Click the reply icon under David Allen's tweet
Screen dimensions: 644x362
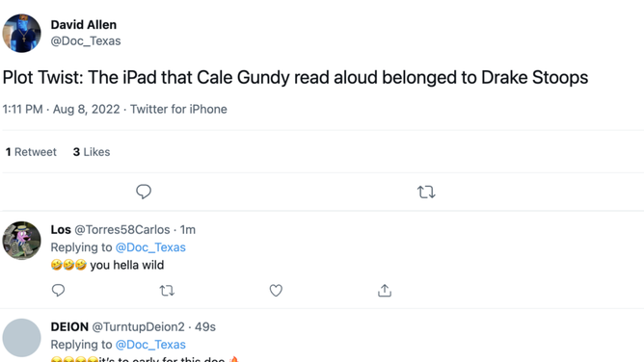144,192
